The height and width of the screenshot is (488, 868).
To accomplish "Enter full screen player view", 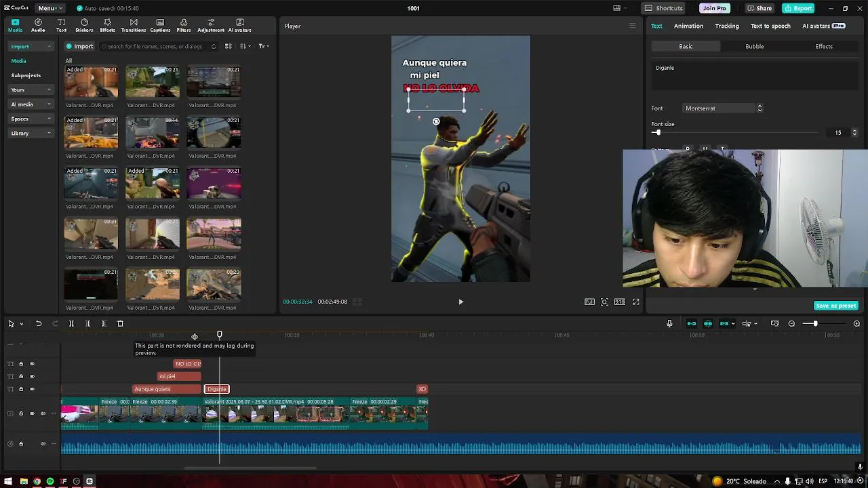I will coord(636,302).
